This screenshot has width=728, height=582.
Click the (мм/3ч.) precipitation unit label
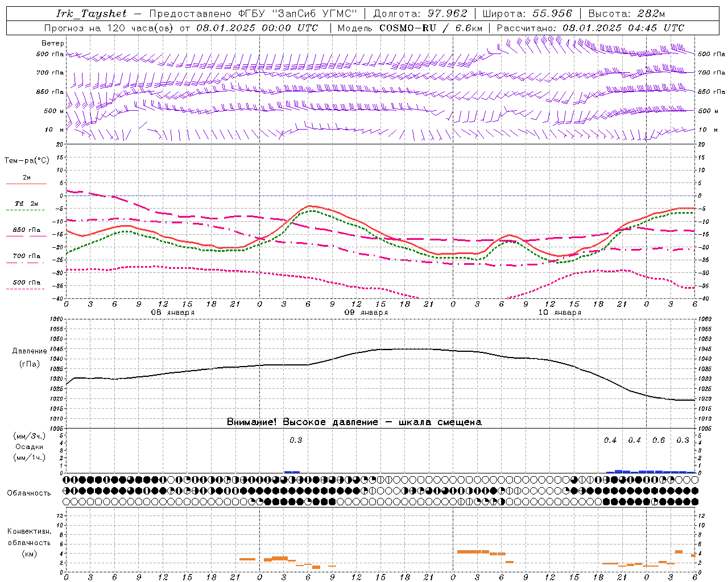[30, 436]
